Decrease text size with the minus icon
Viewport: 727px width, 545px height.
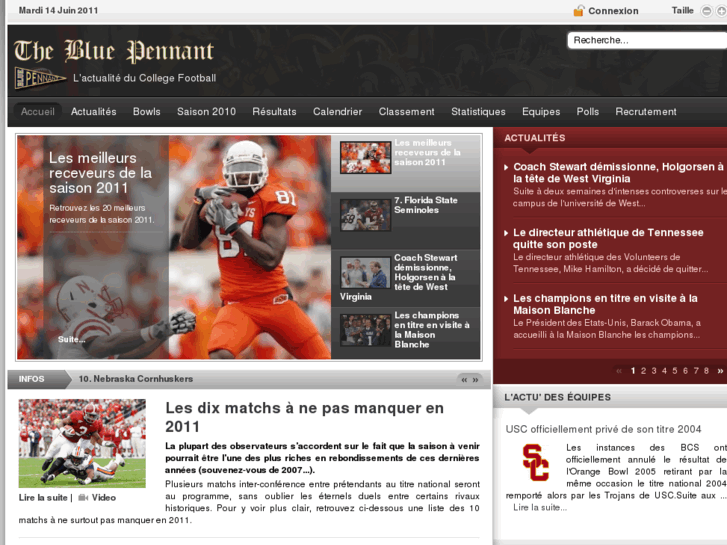click(x=706, y=11)
